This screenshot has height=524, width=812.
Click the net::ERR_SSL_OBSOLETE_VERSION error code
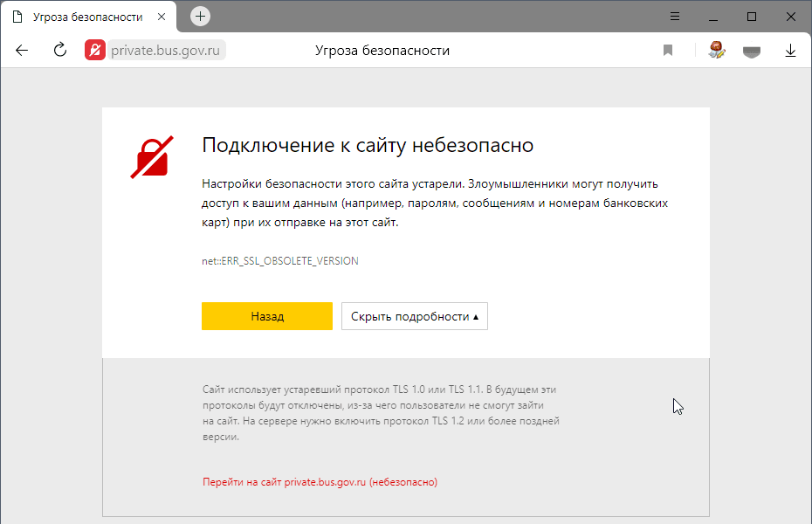[x=279, y=261]
